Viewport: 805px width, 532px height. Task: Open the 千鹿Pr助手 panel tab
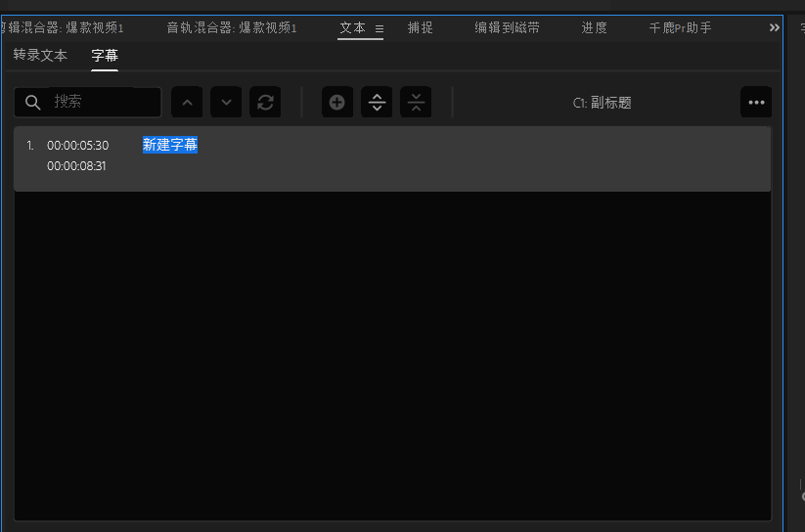coord(680,28)
